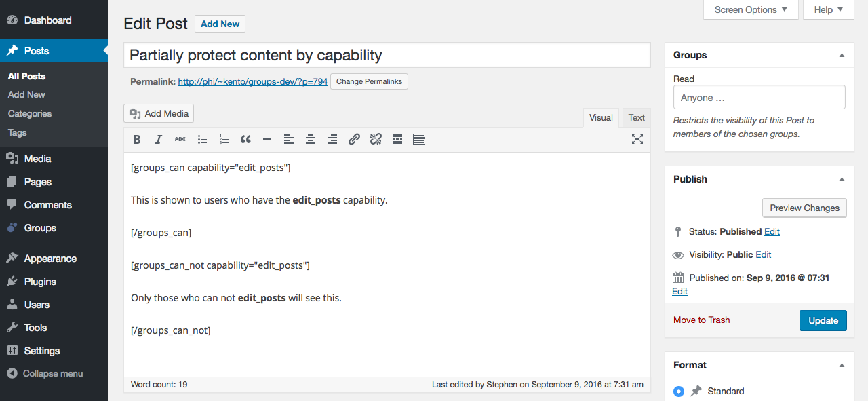Open the Help dropdown tab
The image size is (868, 401).
click(x=828, y=9)
